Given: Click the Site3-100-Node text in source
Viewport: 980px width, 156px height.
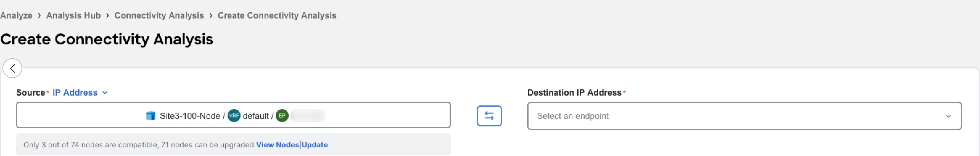Looking at the screenshot, I should pyautogui.click(x=190, y=116).
